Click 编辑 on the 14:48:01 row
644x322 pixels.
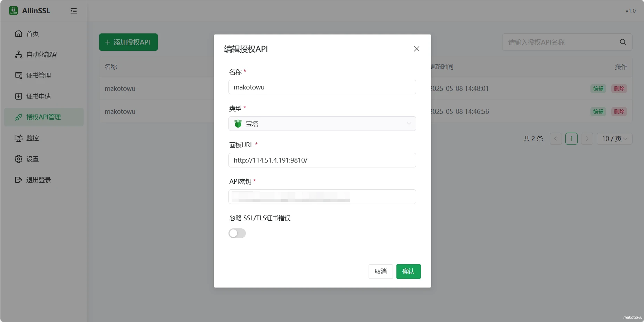pos(598,88)
